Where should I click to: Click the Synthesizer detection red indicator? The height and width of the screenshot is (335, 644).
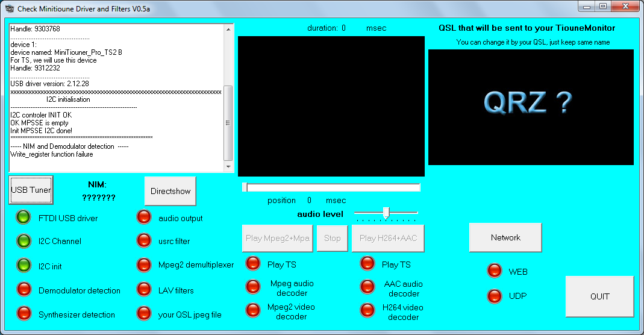pyautogui.click(x=24, y=314)
